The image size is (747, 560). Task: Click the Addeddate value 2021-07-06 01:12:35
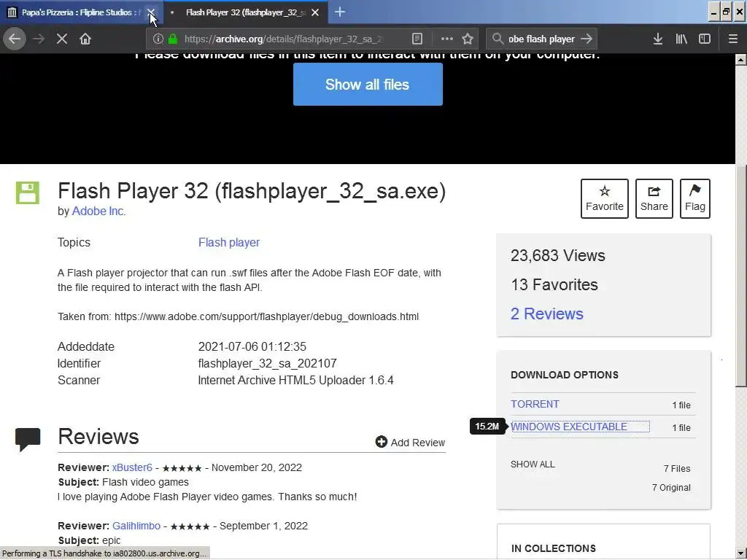252,346
